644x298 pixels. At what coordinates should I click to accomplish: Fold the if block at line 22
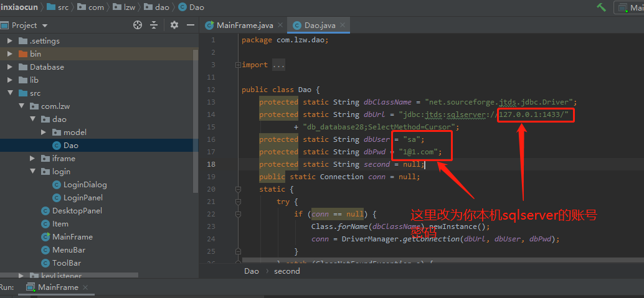[238, 214]
